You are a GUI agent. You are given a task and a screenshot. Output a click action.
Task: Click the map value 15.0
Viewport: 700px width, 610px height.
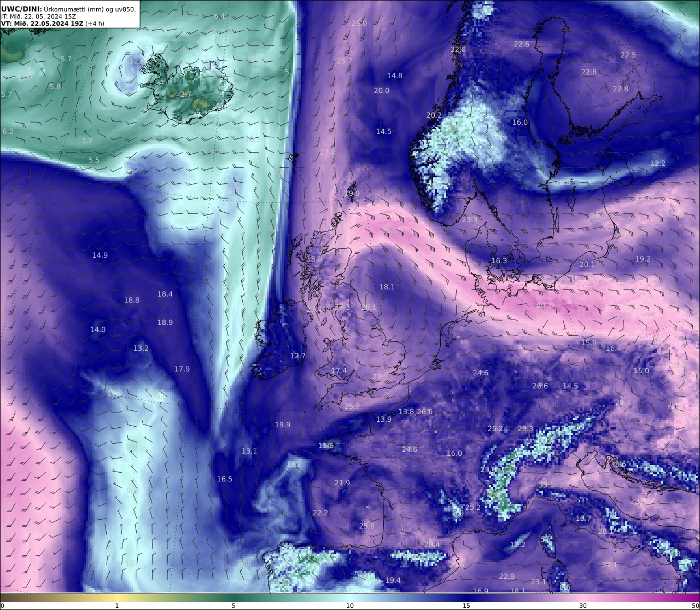click(641, 370)
